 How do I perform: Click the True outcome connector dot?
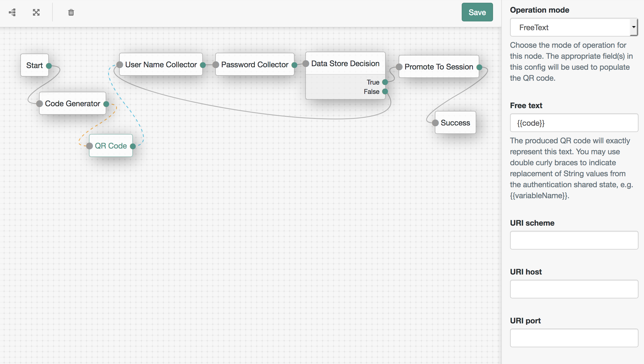pos(385,82)
